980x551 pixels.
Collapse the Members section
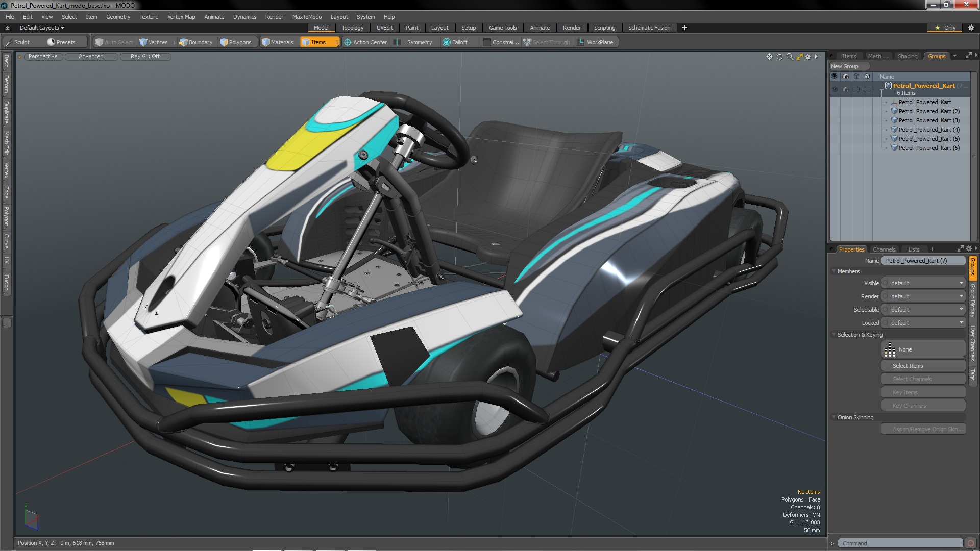pyautogui.click(x=834, y=271)
